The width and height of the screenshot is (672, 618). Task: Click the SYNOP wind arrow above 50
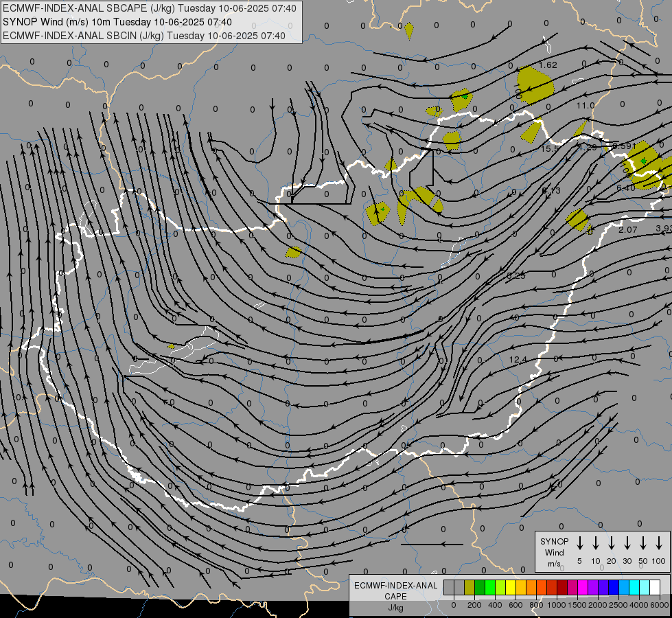point(643,542)
